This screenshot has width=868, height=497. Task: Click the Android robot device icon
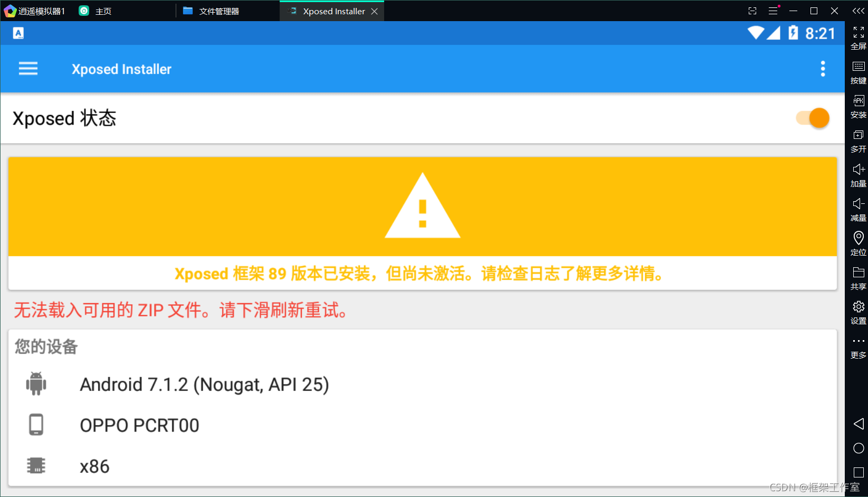[x=36, y=383]
